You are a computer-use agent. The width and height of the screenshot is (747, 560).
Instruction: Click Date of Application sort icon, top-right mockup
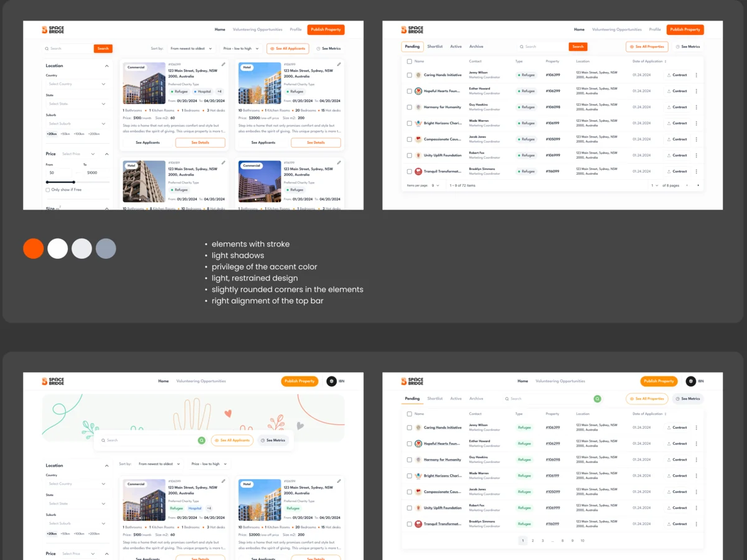(x=665, y=62)
